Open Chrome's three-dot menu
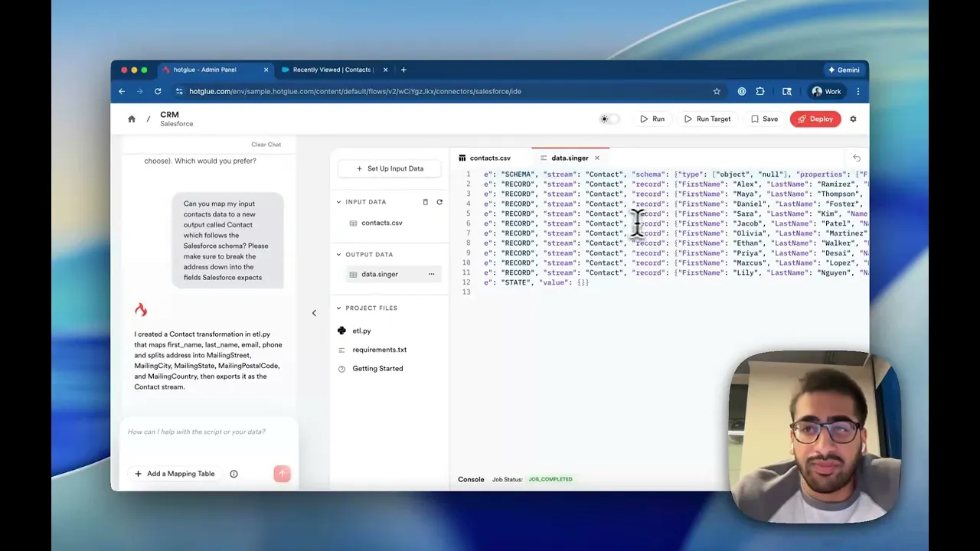980x551 pixels. click(x=858, y=91)
